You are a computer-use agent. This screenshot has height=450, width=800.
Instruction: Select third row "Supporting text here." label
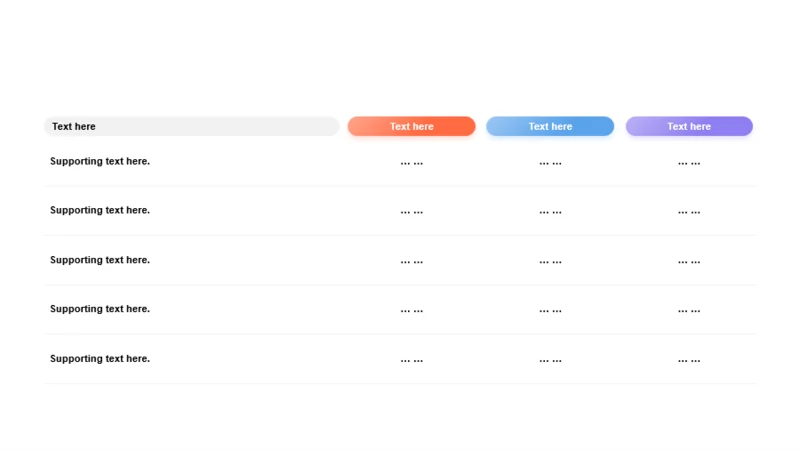pyautogui.click(x=100, y=260)
